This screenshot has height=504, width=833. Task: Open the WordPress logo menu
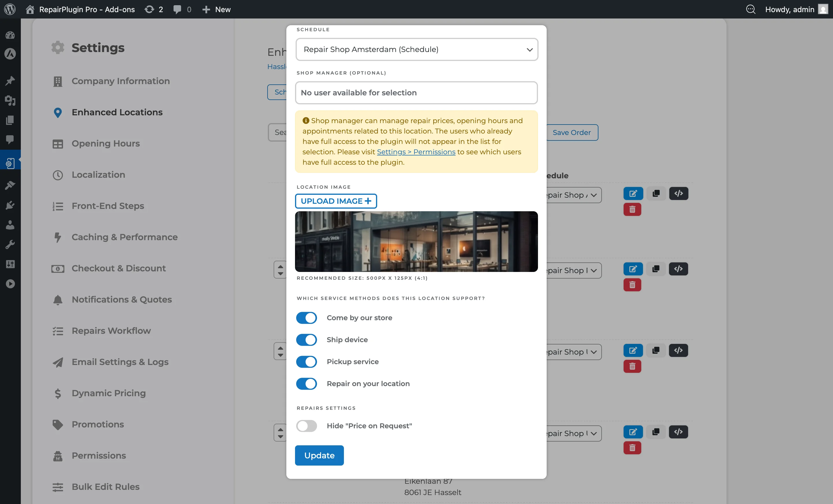[x=10, y=9]
